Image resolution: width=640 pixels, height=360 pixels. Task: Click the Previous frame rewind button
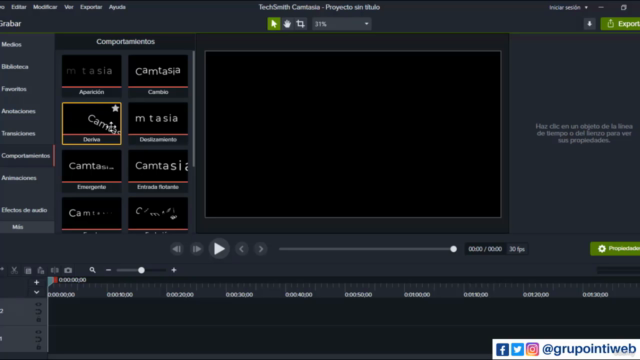click(177, 249)
